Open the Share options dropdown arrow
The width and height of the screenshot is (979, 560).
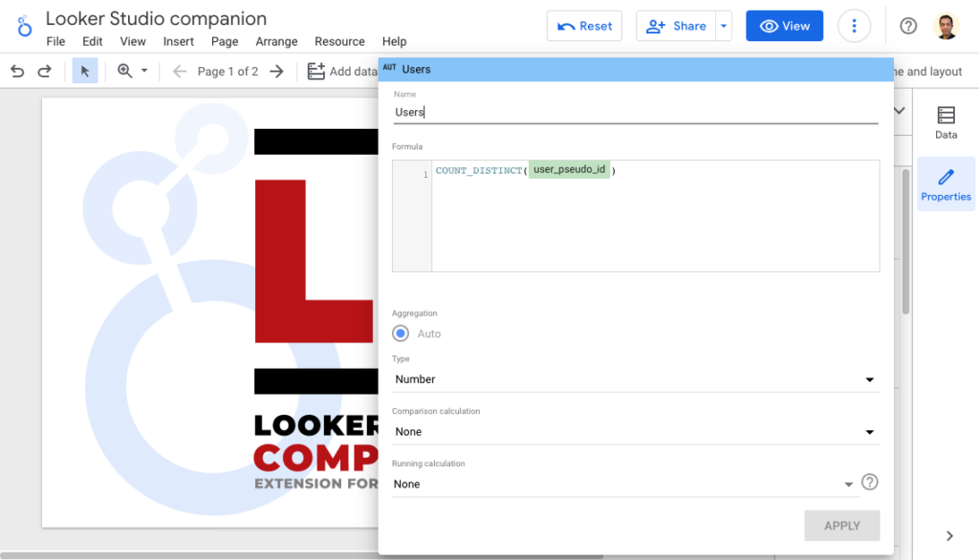724,26
